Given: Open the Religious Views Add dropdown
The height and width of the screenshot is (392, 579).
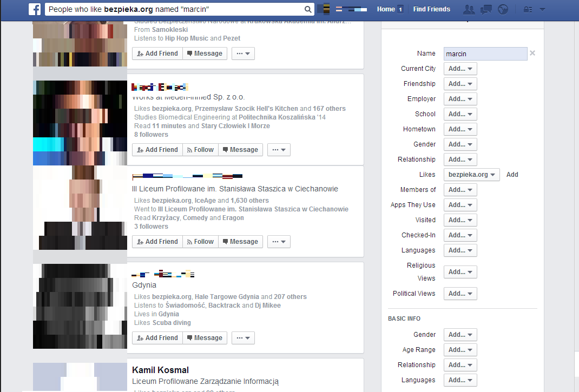Looking at the screenshot, I should click(x=460, y=272).
